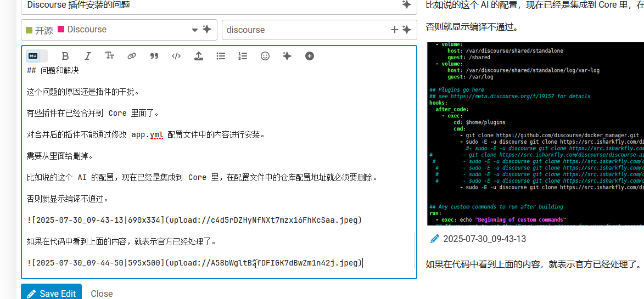Screen dimensions: 644x299
Task: Edit the topic title field
Action: point(219,5)
